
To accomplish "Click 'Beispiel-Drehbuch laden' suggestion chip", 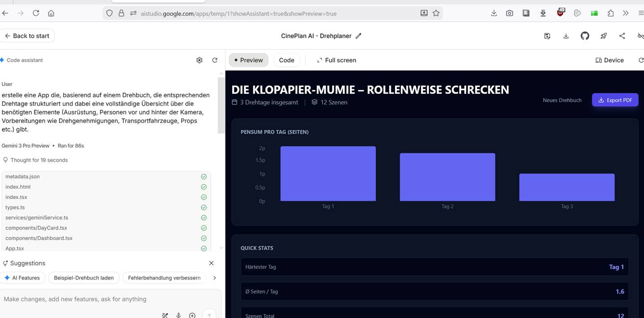I will point(84,278).
